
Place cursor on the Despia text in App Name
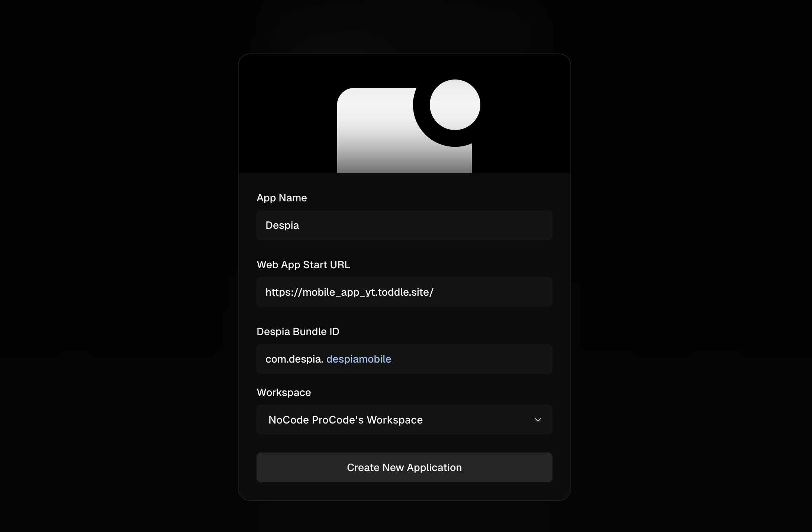(x=282, y=225)
